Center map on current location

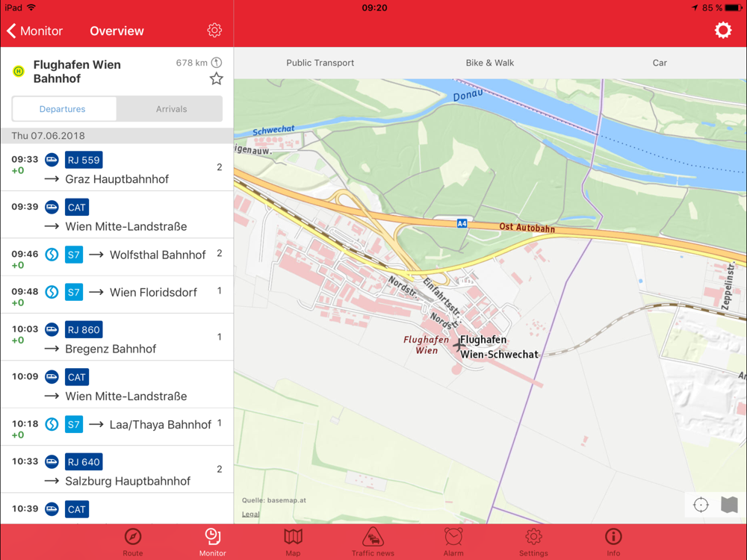pyautogui.click(x=701, y=504)
